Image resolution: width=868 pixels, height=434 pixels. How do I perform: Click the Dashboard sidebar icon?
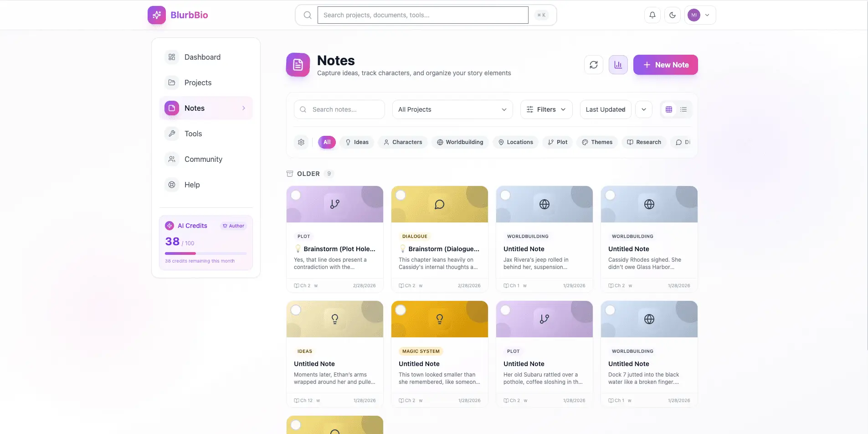click(x=172, y=57)
